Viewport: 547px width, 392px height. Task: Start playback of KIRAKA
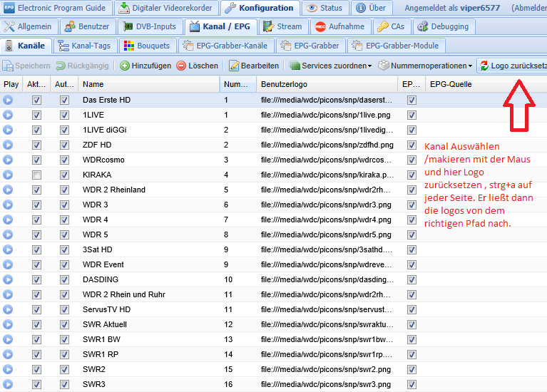point(8,175)
